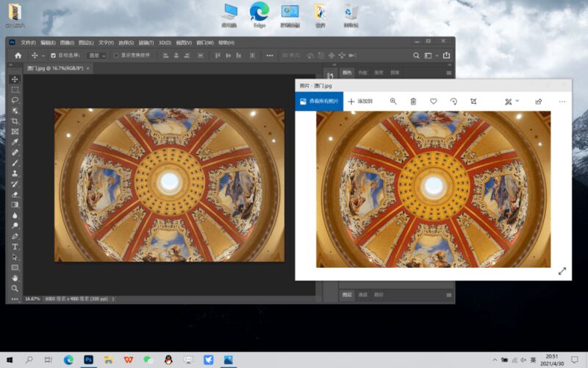Expand status bar info arrow
Screen dimensions: 588x368
(x=113, y=300)
